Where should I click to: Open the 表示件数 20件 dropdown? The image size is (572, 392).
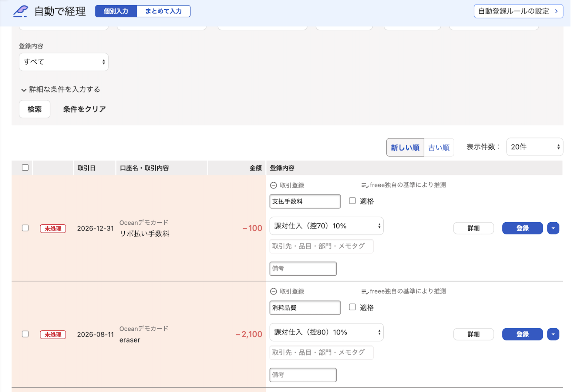pos(535,147)
